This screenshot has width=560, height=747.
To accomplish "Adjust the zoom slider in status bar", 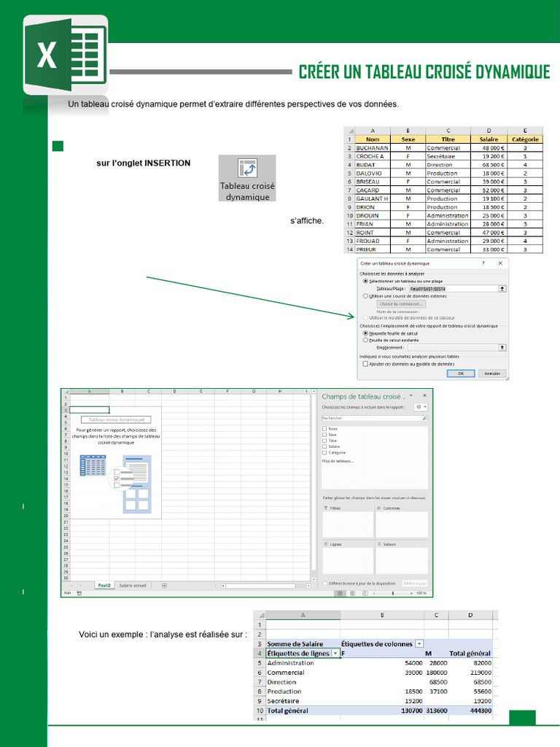I will pos(392,593).
